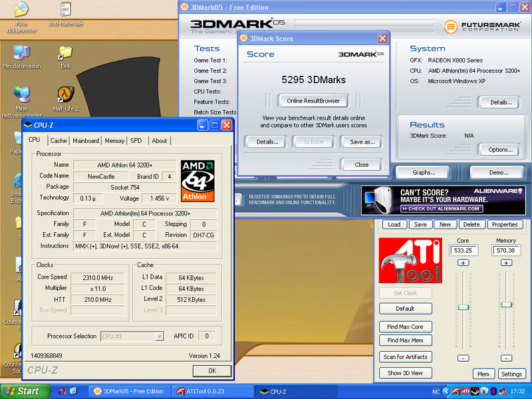Open the Bluetooth tray icon
This screenshot has width=532, height=399.
coord(493,392)
